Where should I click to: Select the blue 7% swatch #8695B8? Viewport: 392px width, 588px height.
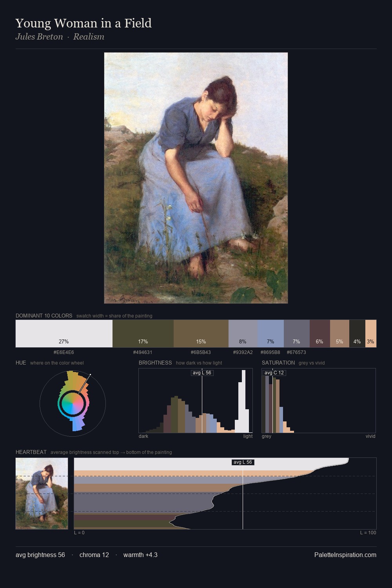[270, 334]
